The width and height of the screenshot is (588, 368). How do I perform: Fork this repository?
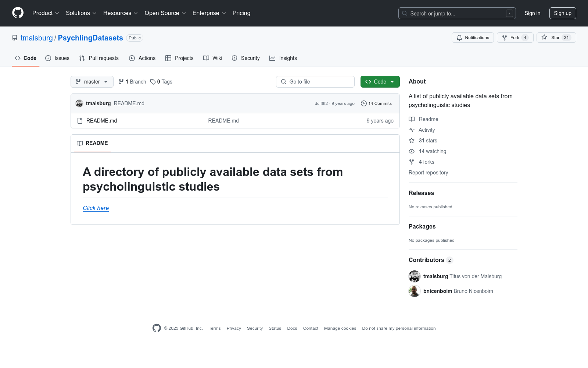[515, 38]
